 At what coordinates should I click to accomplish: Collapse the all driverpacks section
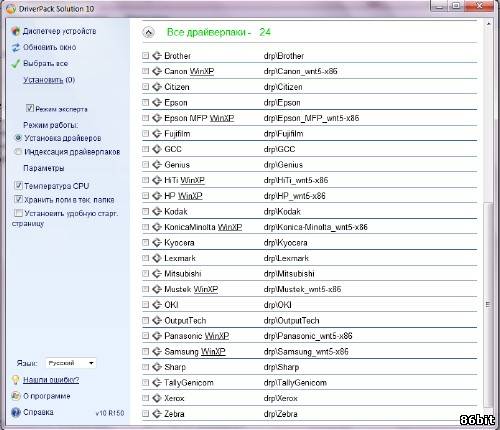[148, 32]
